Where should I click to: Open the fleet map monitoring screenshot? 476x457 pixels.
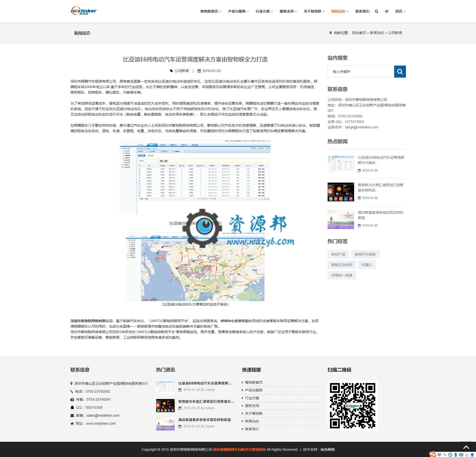[x=195, y=266]
